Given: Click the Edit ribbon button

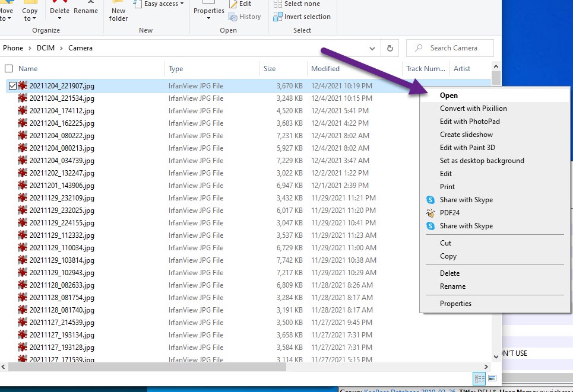Looking at the screenshot, I should point(240,4).
